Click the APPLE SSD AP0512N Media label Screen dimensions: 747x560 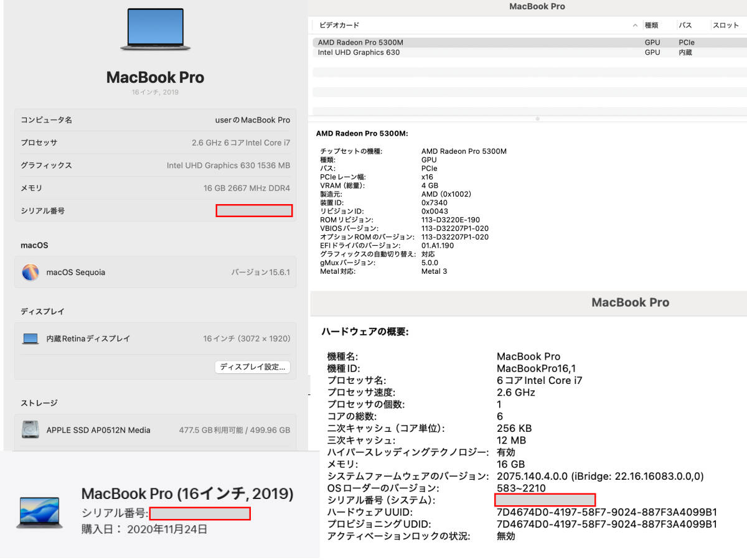(98, 430)
